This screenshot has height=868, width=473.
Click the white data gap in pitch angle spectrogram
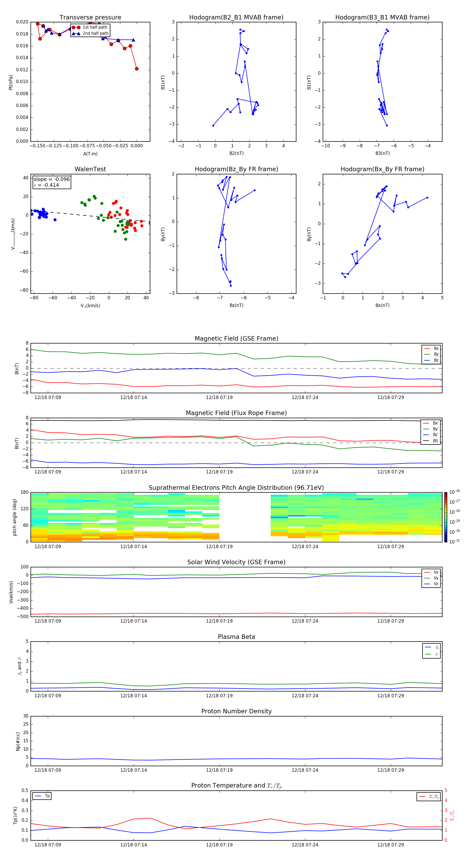click(x=245, y=517)
